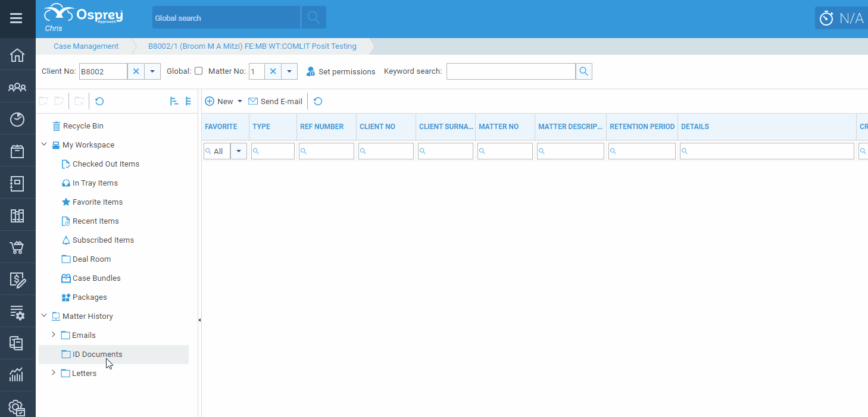868x417 pixels.
Task: Sort by the MATTER NO column header
Action: pos(499,127)
